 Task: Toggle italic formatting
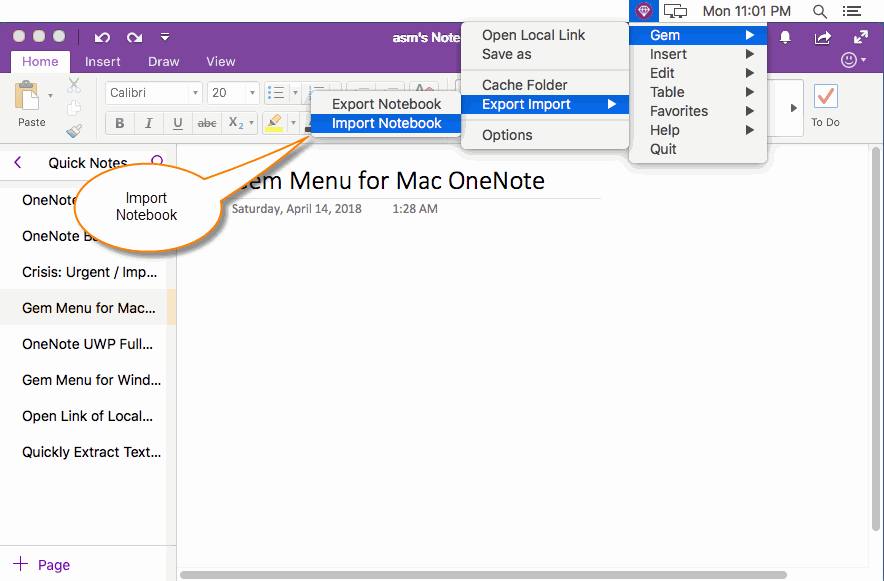click(147, 122)
